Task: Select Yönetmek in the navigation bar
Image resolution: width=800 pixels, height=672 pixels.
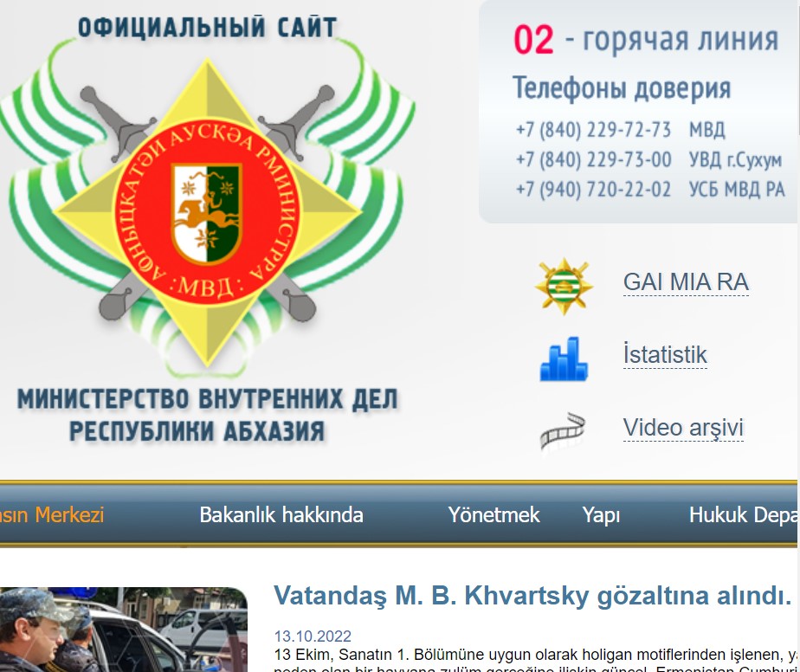Action: [494, 515]
